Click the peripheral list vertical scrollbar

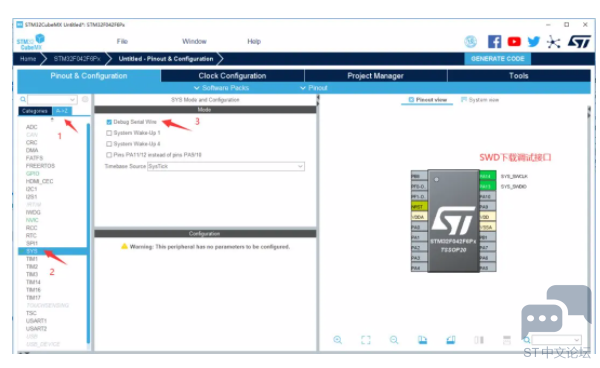89,233
